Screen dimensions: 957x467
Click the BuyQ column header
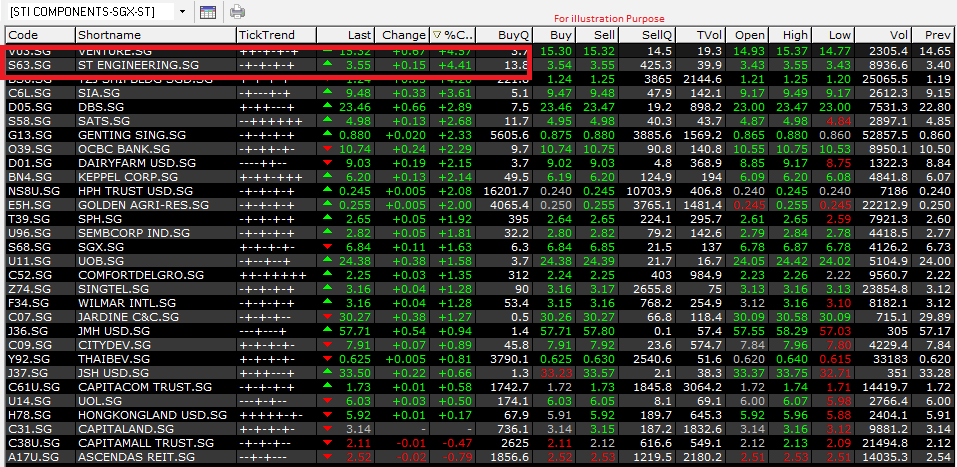click(504, 35)
